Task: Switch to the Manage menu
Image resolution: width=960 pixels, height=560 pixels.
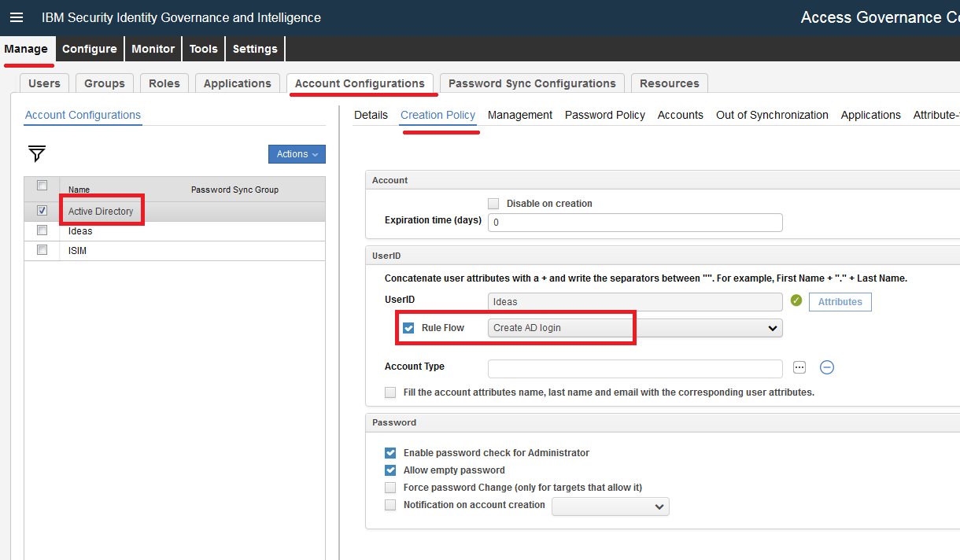Action: pos(27,49)
